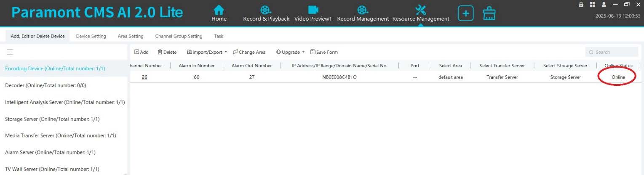Open the Import/Export dropdown
Screen dimensions: 644x175
point(207,52)
